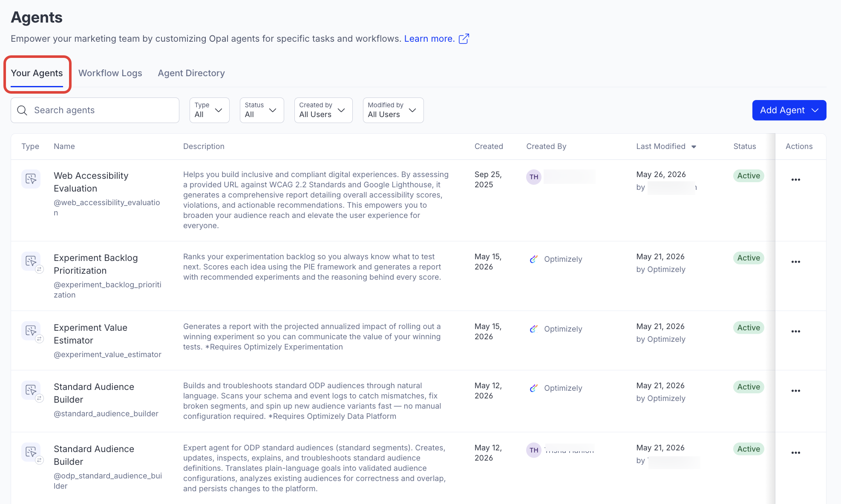Viewport: 841px width, 504px height.
Task: Click the Created By column header
Action: pyautogui.click(x=546, y=146)
